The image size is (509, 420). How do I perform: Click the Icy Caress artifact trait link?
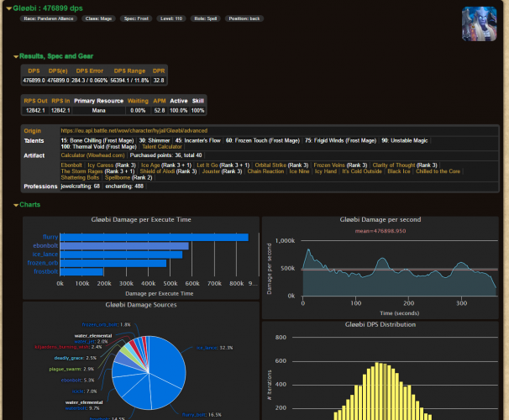point(101,165)
